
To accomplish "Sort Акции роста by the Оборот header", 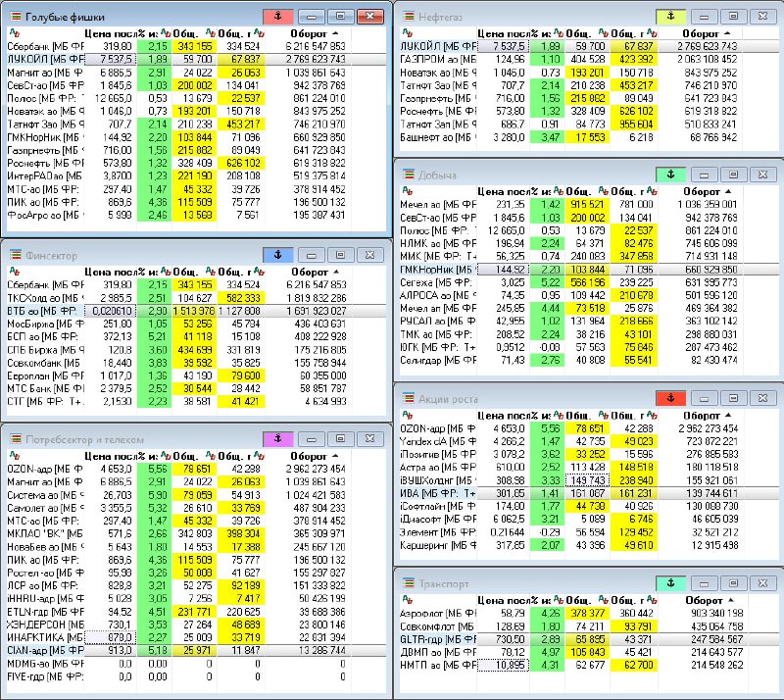I will point(702,416).
